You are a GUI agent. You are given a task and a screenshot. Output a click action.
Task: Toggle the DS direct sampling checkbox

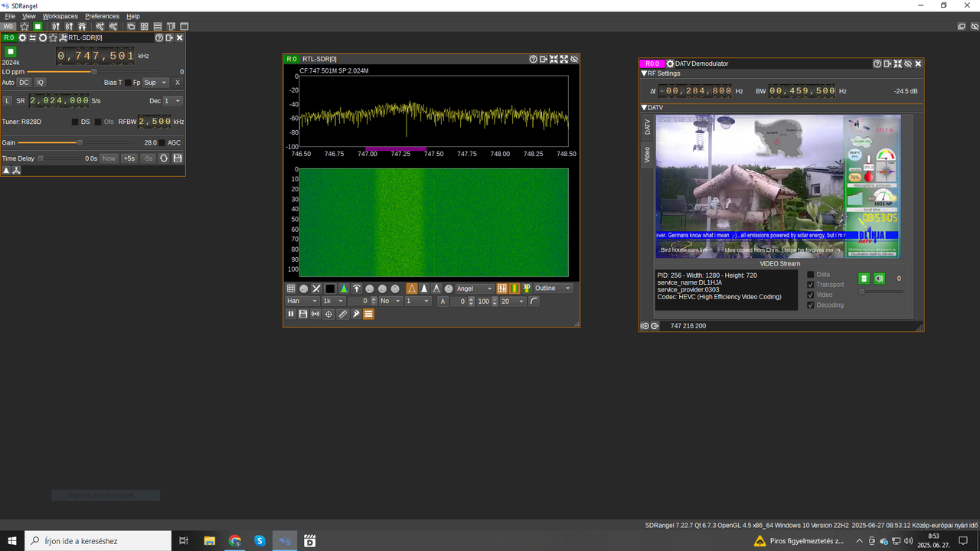tap(75, 122)
